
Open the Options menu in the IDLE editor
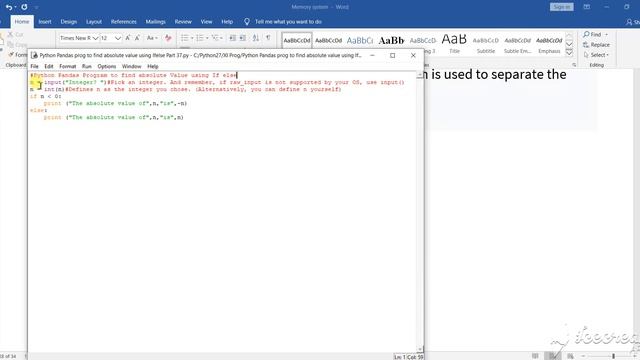click(x=107, y=66)
